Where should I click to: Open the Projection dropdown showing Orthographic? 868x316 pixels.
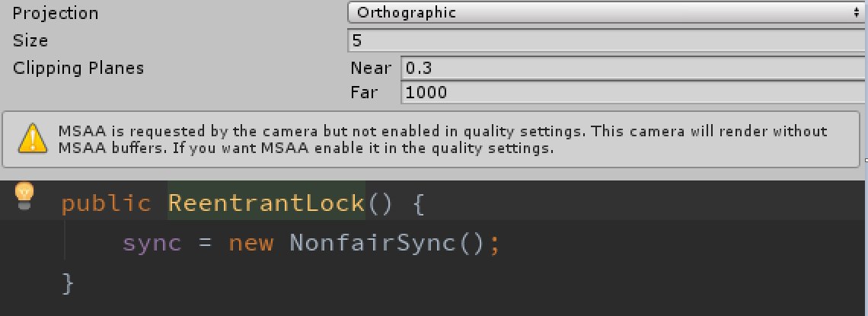pyautogui.click(x=606, y=13)
